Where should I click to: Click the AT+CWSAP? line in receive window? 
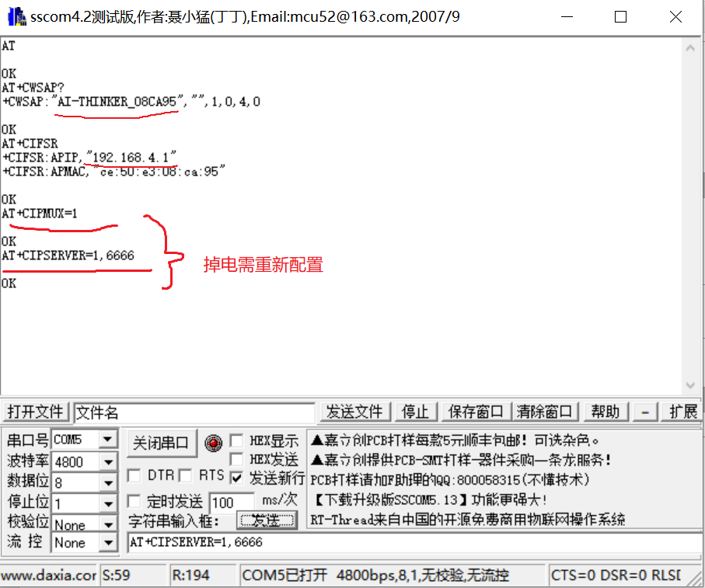click(x=33, y=87)
